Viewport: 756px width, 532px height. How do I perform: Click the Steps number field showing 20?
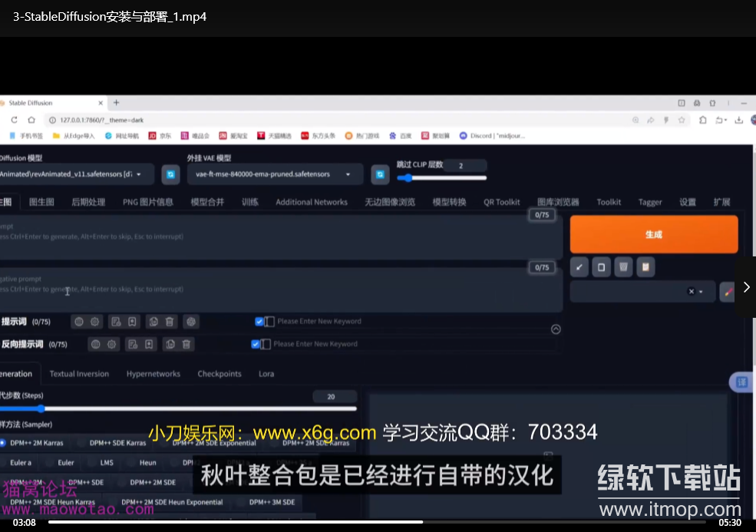(335, 396)
